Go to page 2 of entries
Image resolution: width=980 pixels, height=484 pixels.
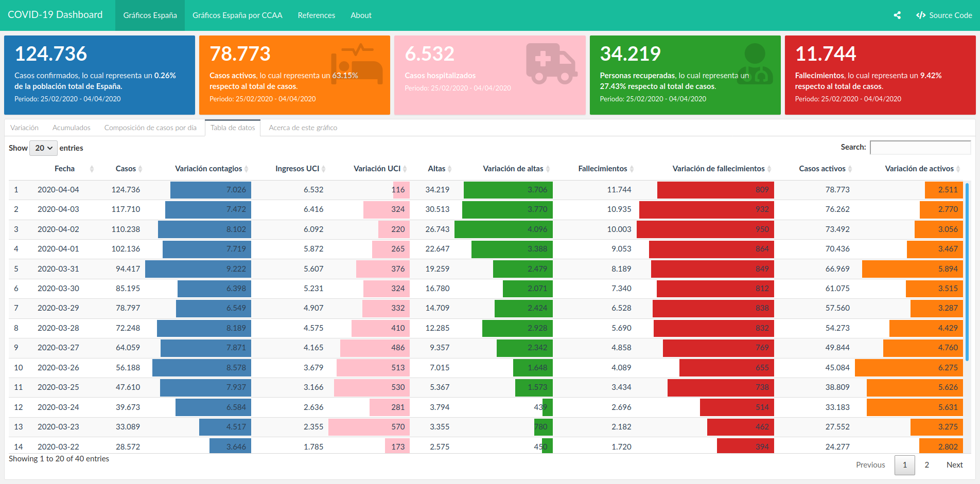(926, 465)
